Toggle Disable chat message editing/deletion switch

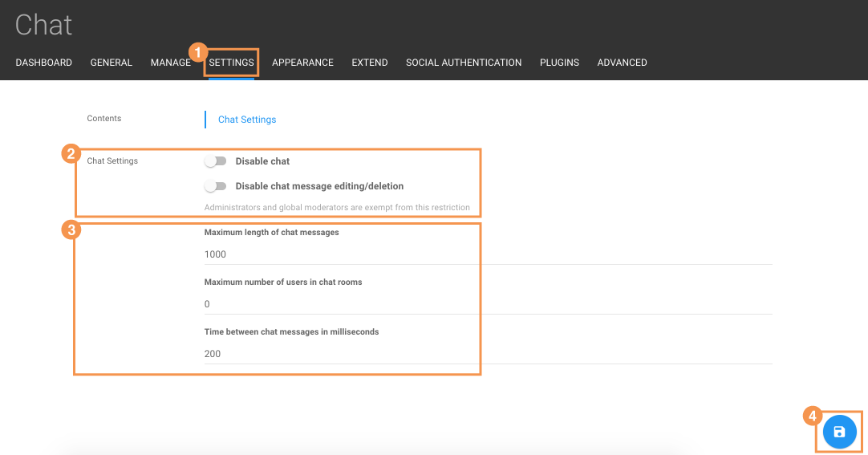point(215,186)
